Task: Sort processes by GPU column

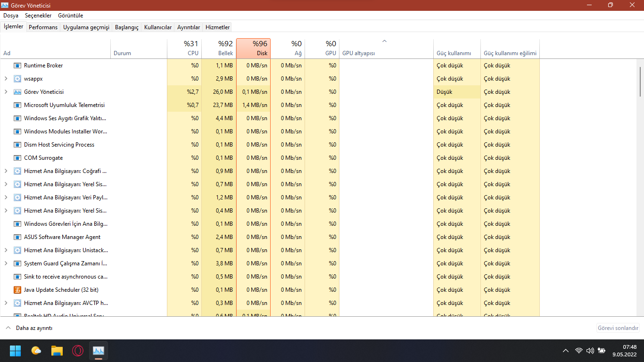Action: tap(322, 49)
